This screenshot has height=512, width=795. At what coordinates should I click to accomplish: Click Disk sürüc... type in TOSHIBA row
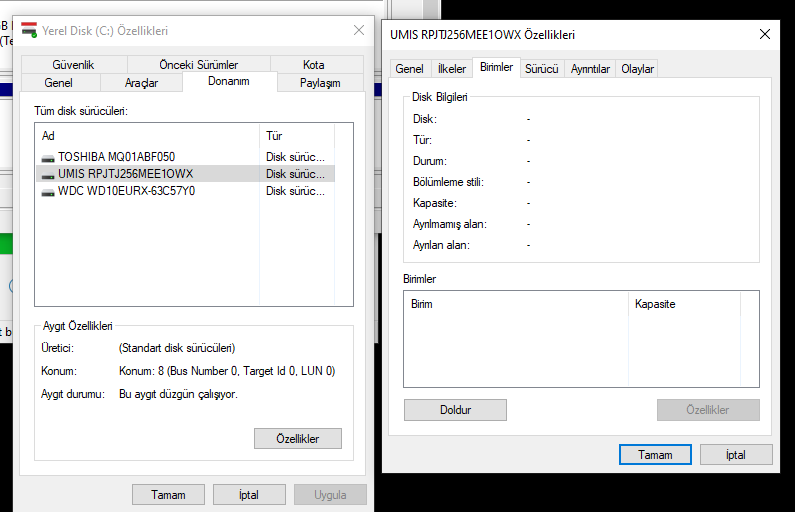click(x=296, y=157)
